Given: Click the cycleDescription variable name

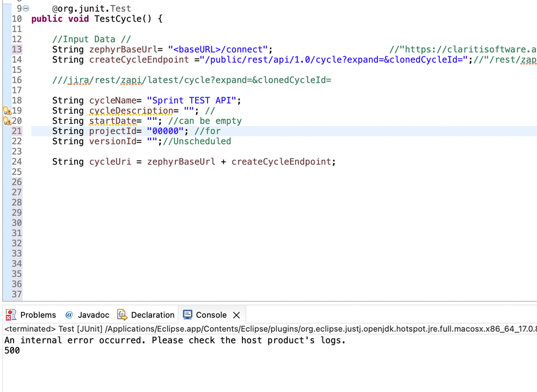Looking at the screenshot, I should click(131, 111).
